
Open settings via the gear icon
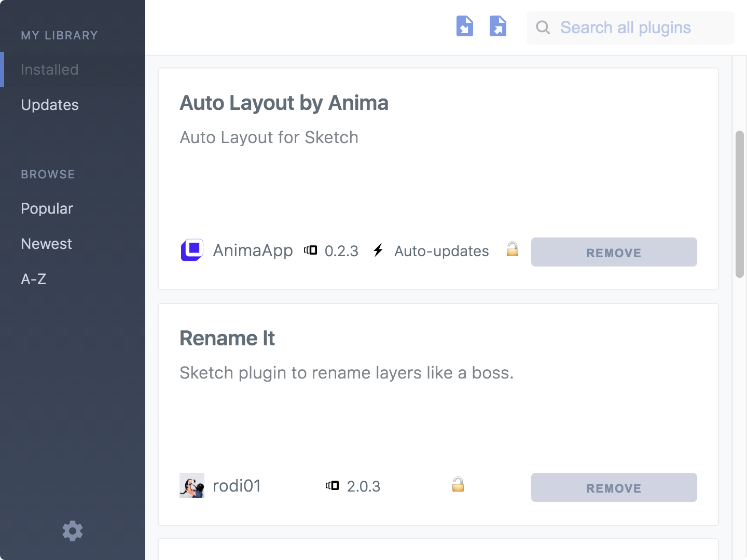(73, 531)
